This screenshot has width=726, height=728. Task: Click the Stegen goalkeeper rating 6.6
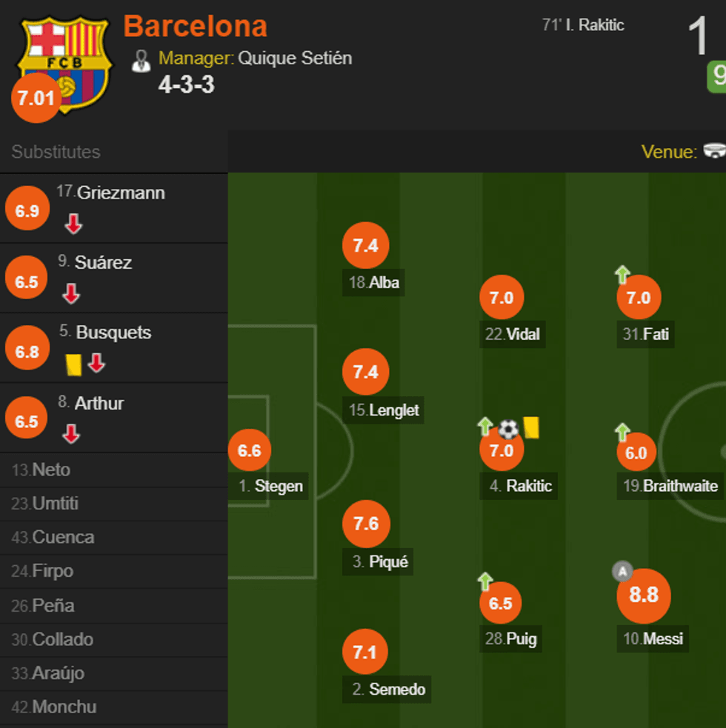[249, 450]
